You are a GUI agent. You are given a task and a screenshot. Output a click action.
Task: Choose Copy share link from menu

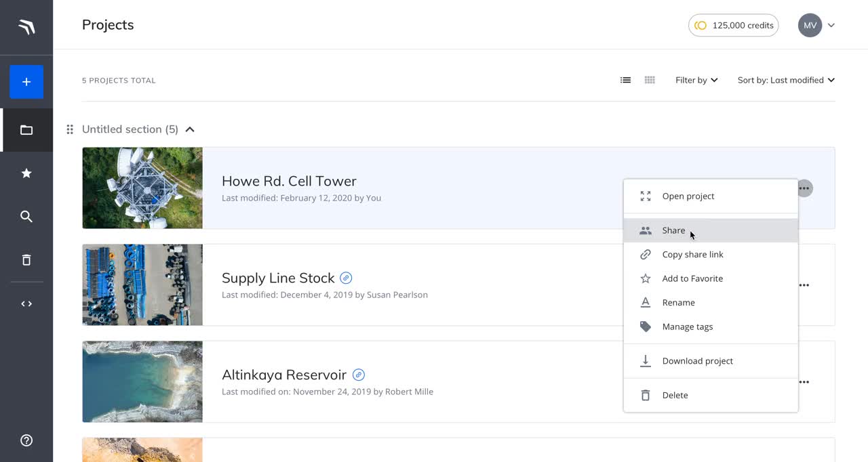tap(692, 255)
